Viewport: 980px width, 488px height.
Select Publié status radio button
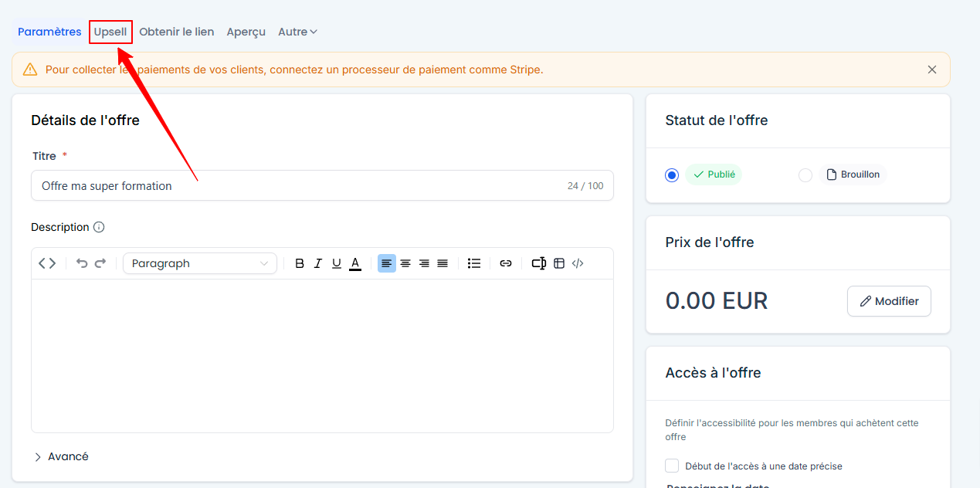click(672, 175)
